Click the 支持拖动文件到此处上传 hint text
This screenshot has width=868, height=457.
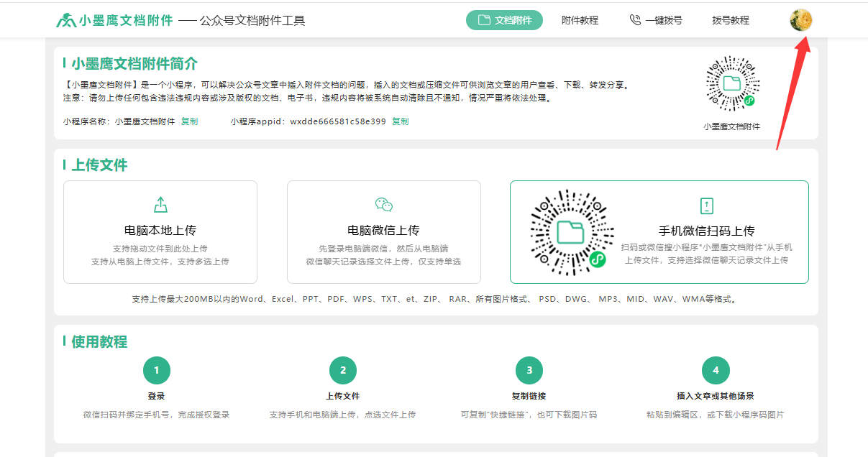click(x=160, y=249)
